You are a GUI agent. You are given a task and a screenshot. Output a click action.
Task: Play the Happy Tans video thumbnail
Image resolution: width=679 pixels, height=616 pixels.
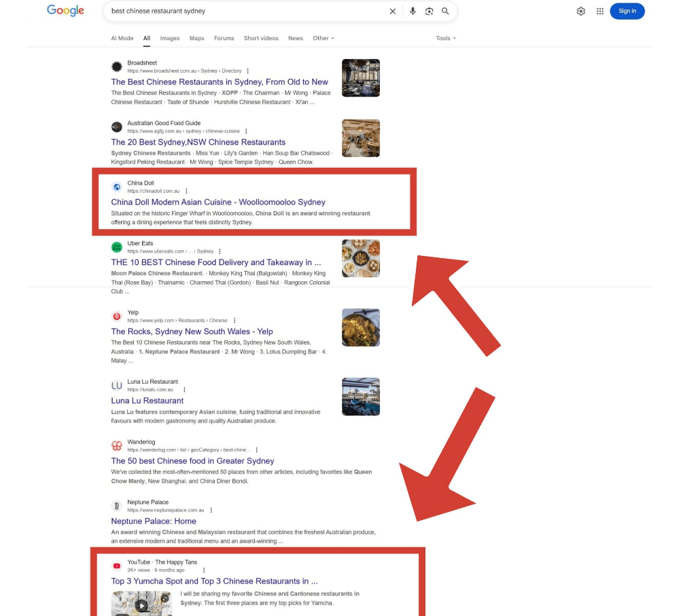(x=141, y=604)
